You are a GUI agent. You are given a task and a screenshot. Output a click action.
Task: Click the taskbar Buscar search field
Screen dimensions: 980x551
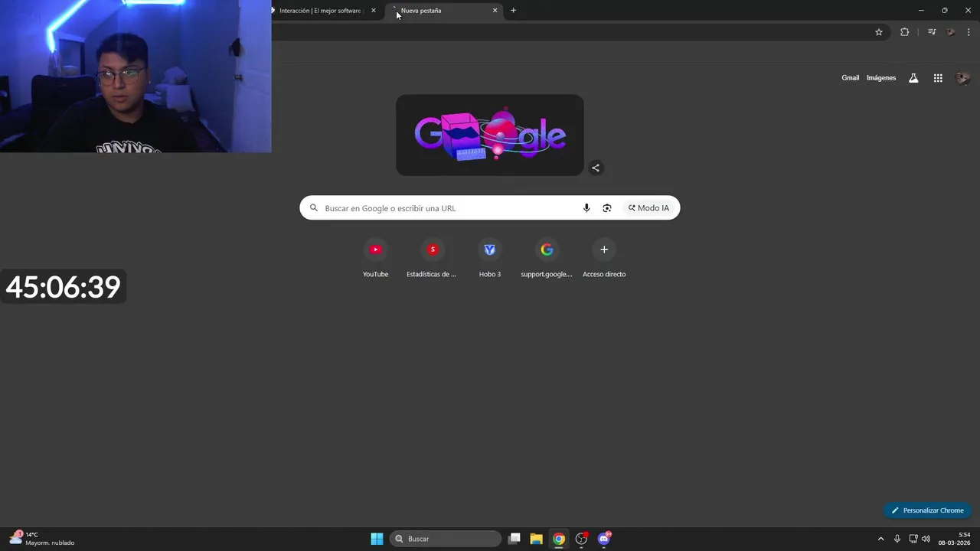[446, 539]
